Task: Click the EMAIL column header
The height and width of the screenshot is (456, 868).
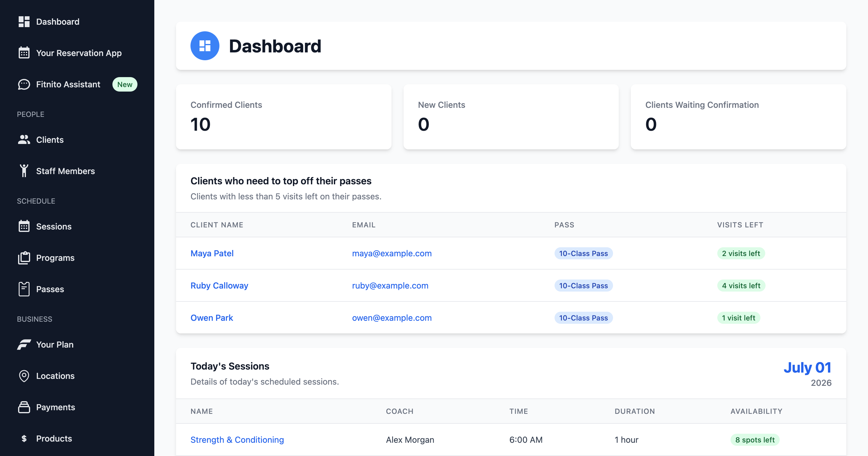Action: point(363,225)
